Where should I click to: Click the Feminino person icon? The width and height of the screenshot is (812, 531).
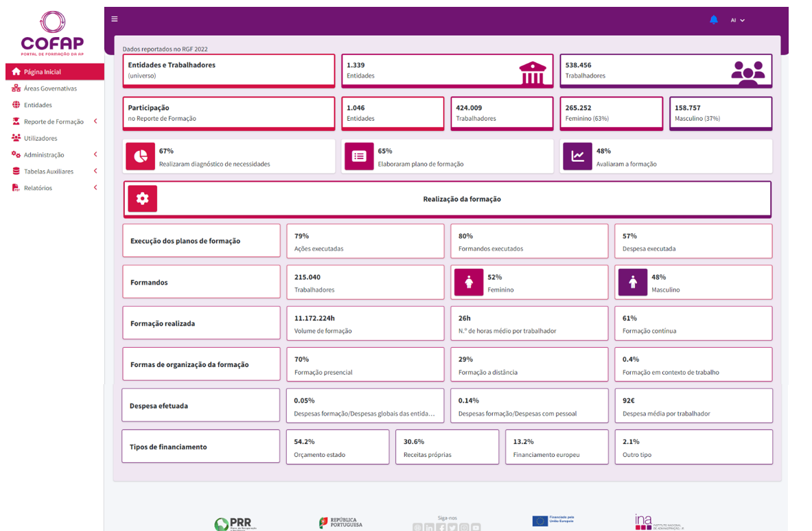click(x=469, y=282)
